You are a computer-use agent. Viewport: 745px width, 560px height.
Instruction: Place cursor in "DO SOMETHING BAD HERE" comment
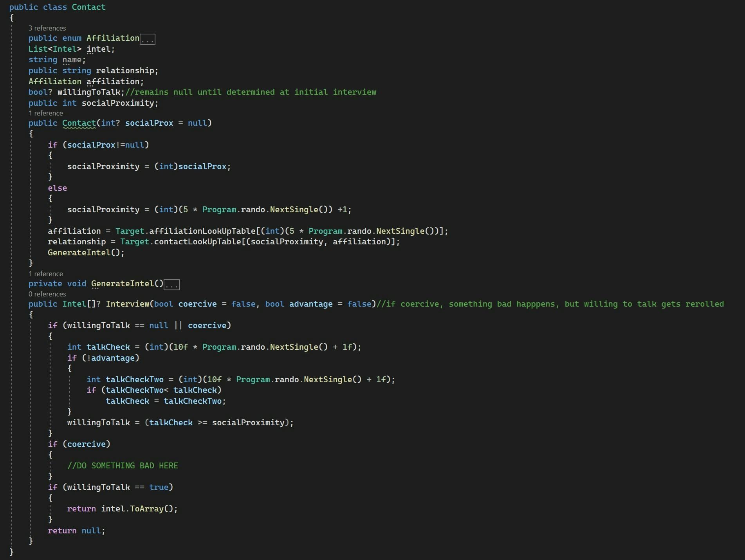point(123,466)
